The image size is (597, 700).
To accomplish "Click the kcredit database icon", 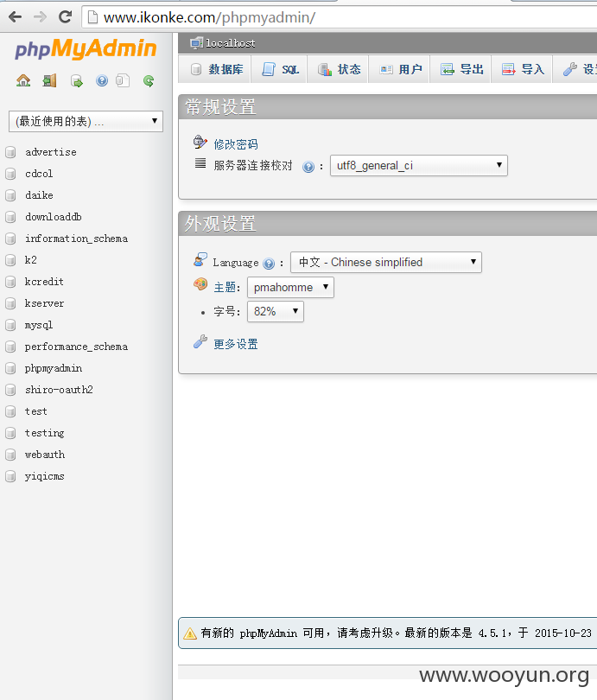I will [10, 282].
